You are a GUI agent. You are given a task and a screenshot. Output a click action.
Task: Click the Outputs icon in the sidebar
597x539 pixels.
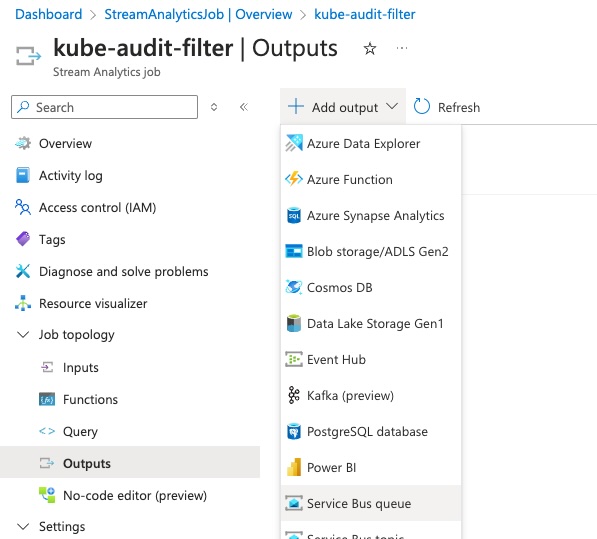point(47,463)
